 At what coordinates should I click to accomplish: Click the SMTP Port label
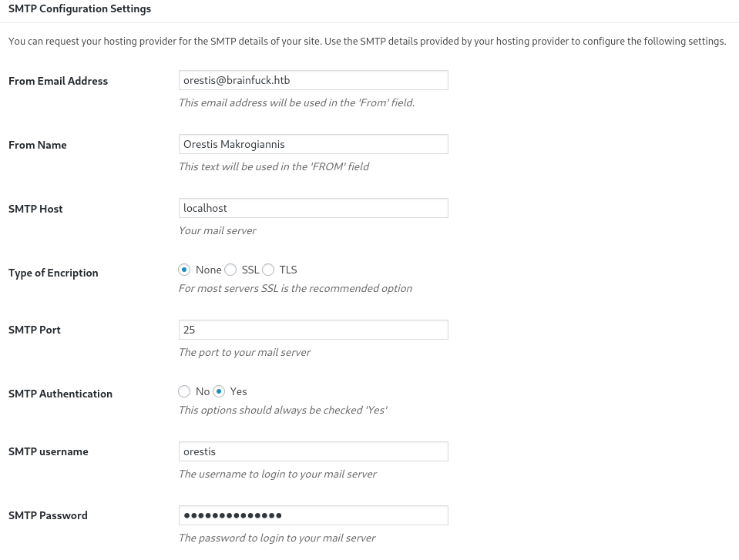[x=35, y=330]
